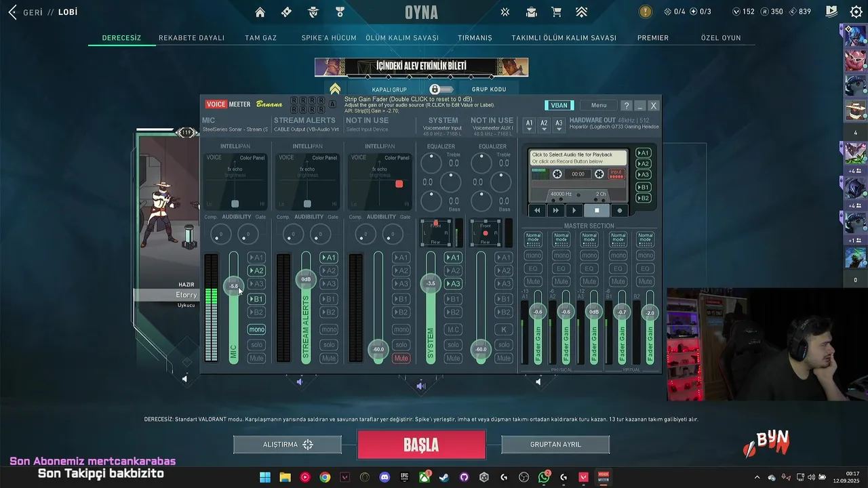868x488 pixels.
Task: Select input device for MIC strip
Action: [x=235, y=129]
